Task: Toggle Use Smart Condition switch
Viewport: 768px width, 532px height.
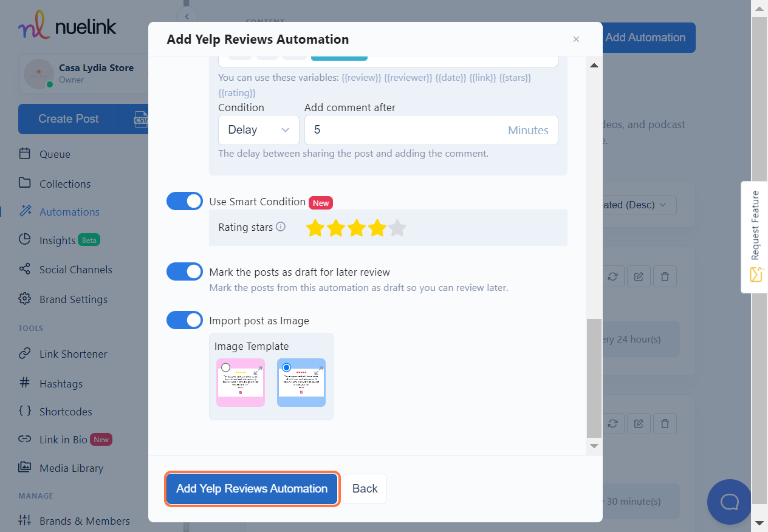Action: (x=185, y=202)
